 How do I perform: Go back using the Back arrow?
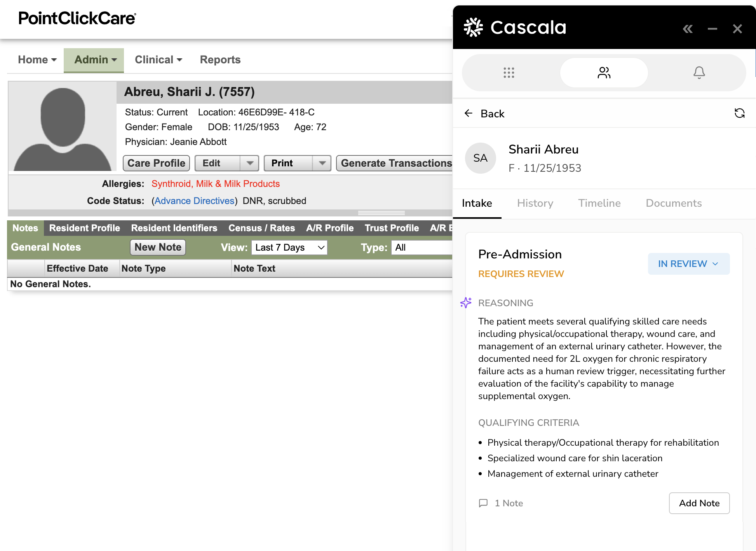(x=484, y=113)
